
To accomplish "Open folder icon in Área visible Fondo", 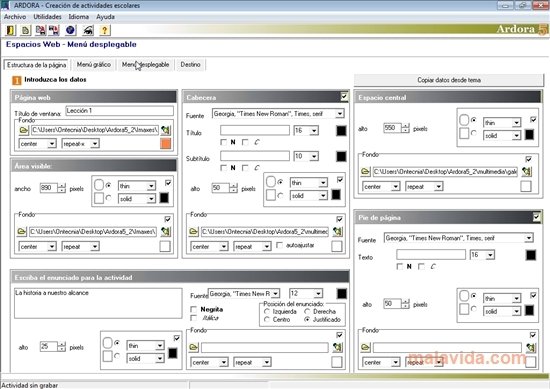I will pos(22,232).
